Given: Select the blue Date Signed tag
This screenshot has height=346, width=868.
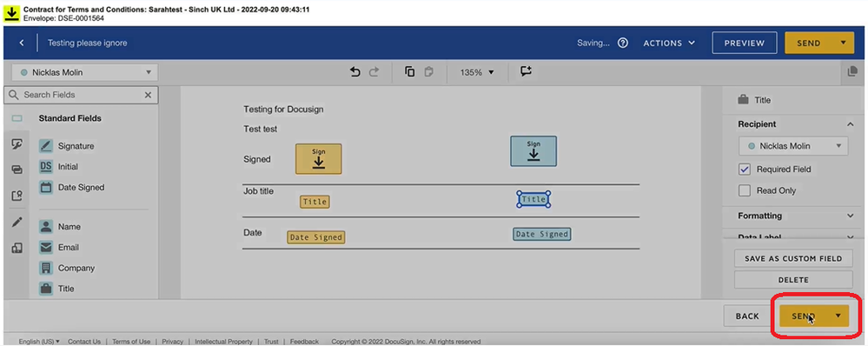Looking at the screenshot, I should 542,234.
